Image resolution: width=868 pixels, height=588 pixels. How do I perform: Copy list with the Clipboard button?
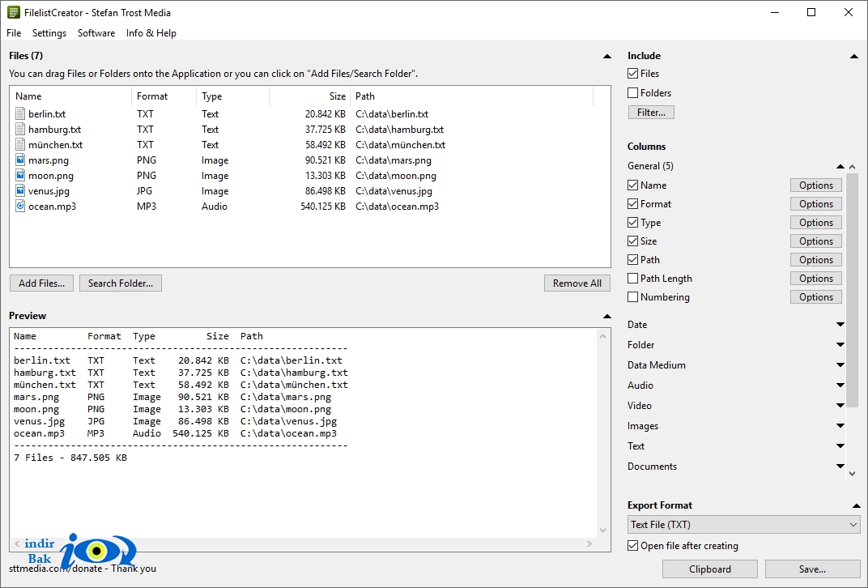click(x=709, y=569)
